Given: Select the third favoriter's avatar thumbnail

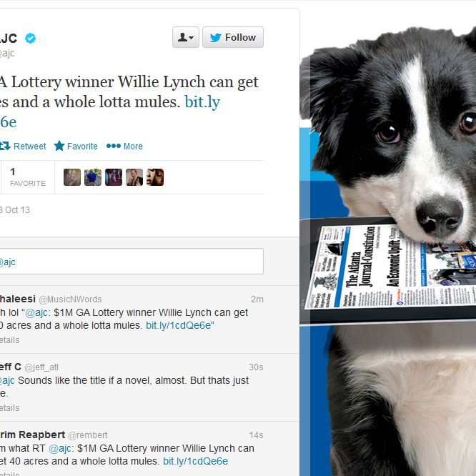Looking at the screenshot, I should (x=114, y=177).
